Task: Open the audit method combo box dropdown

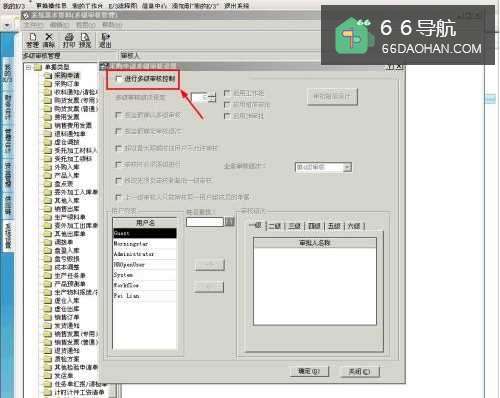Action: pos(347,167)
